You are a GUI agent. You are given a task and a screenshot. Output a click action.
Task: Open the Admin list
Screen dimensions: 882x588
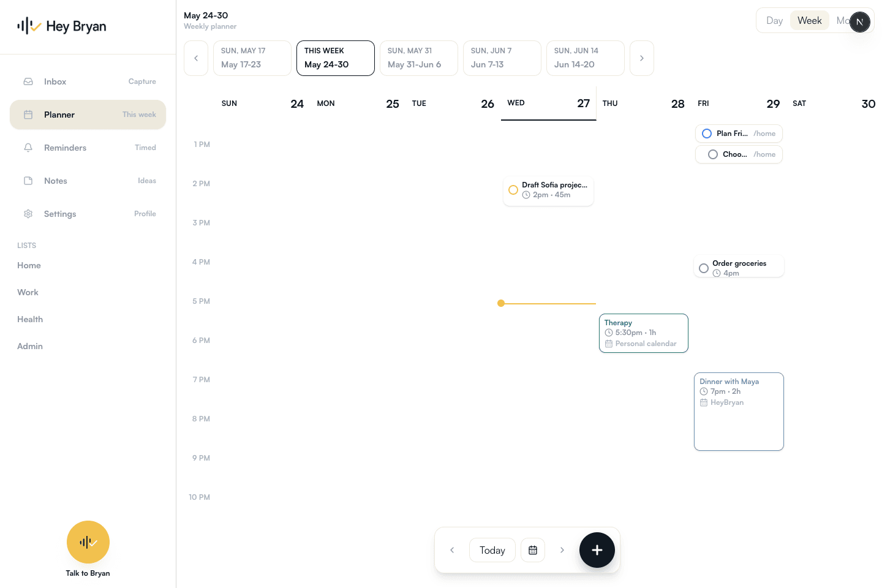click(x=30, y=346)
